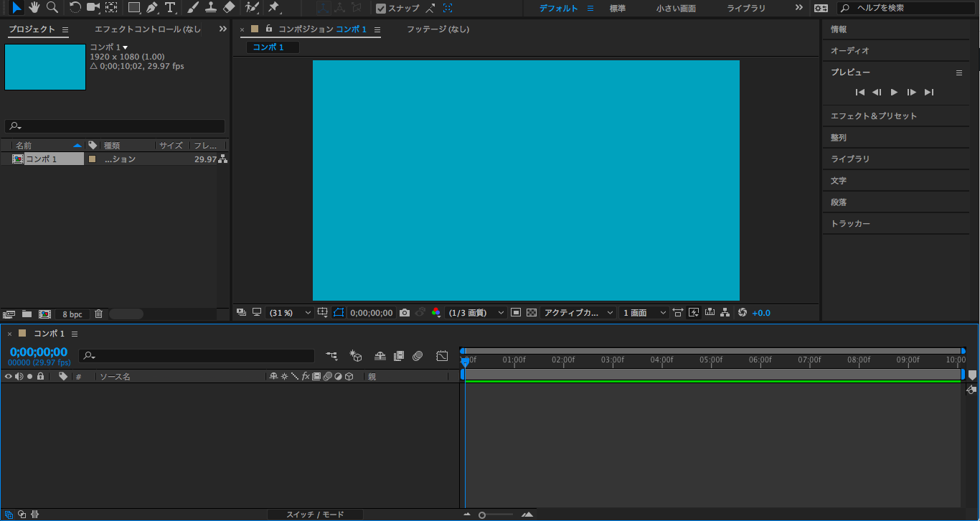
Task: Select the Pen tool
Action: (x=152, y=8)
